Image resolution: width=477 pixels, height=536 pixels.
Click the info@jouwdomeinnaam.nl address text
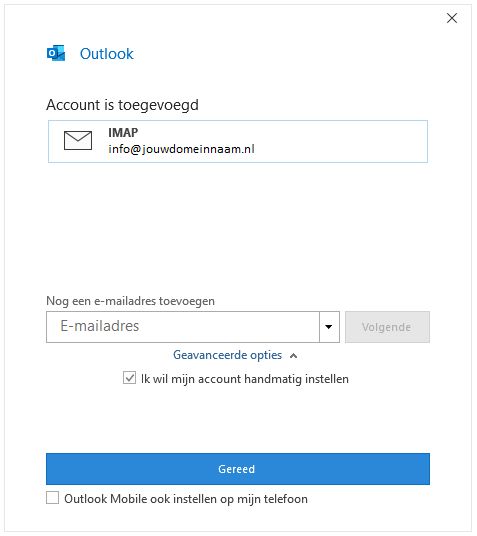(181, 149)
